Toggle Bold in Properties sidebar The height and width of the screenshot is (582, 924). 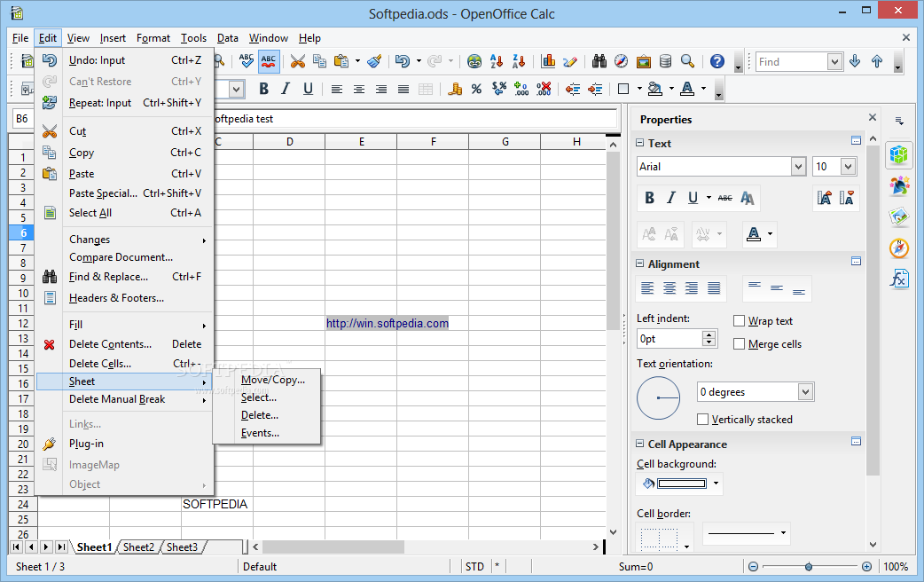click(649, 198)
